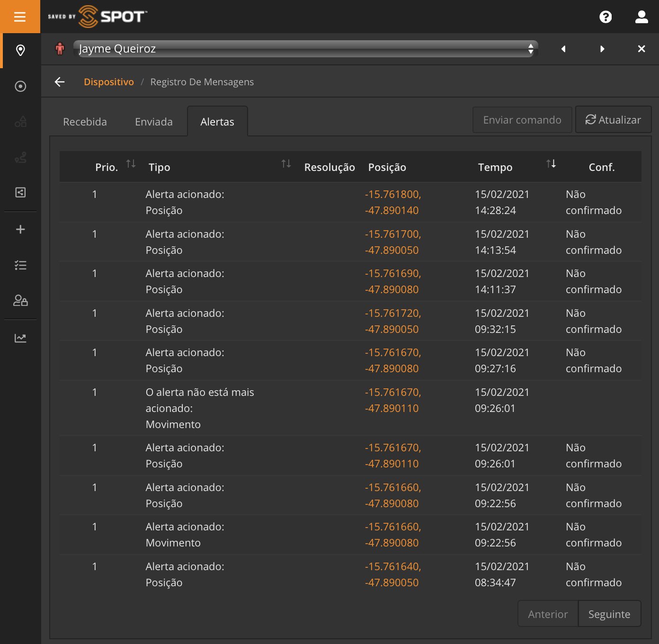The height and width of the screenshot is (644, 659).
Task: Click the plus add sidebar icon
Action: point(20,230)
